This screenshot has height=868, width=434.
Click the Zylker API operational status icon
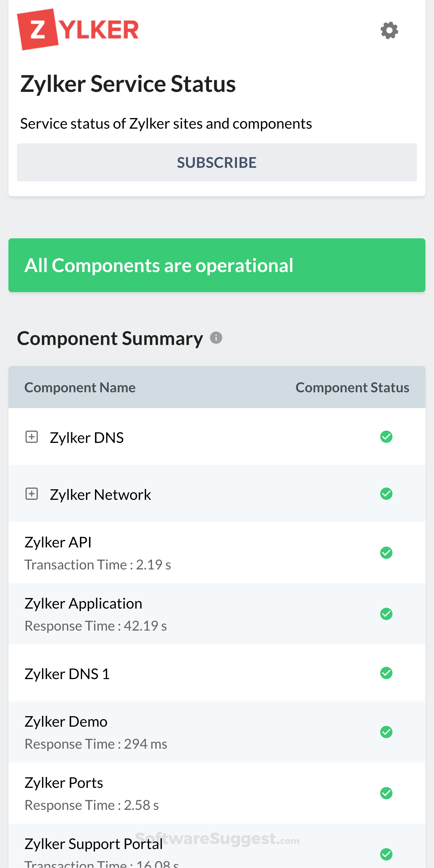click(x=386, y=553)
